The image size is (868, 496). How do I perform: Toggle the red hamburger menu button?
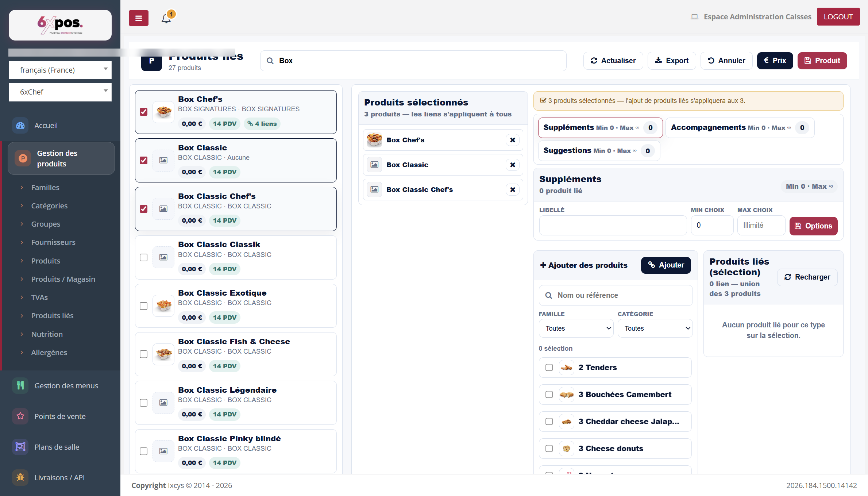[139, 18]
